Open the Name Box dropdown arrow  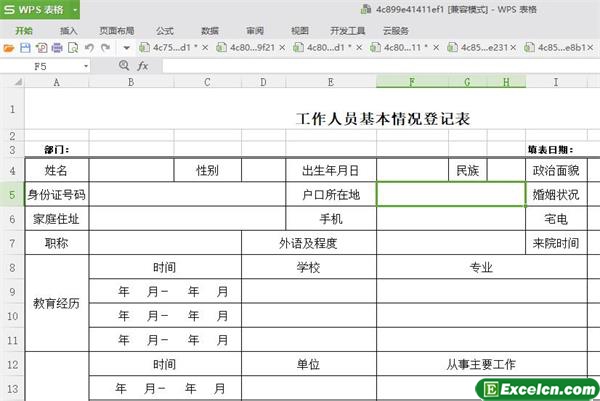click(x=86, y=66)
